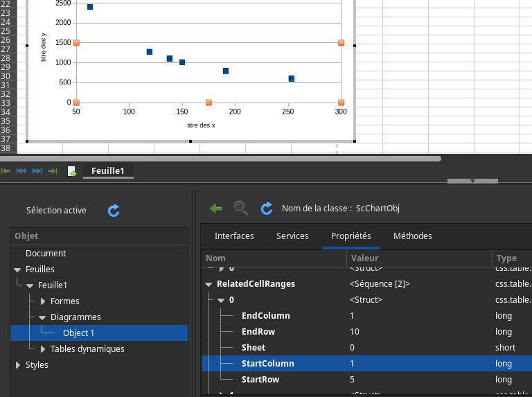Switch to the Interfaces tab

pyautogui.click(x=234, y=236)
